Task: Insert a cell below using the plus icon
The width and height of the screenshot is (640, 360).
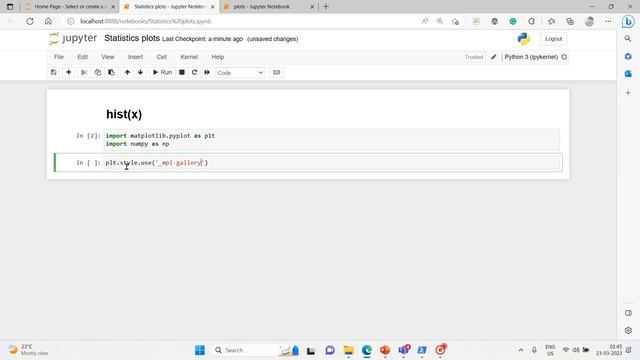Action: coord(69,72)
